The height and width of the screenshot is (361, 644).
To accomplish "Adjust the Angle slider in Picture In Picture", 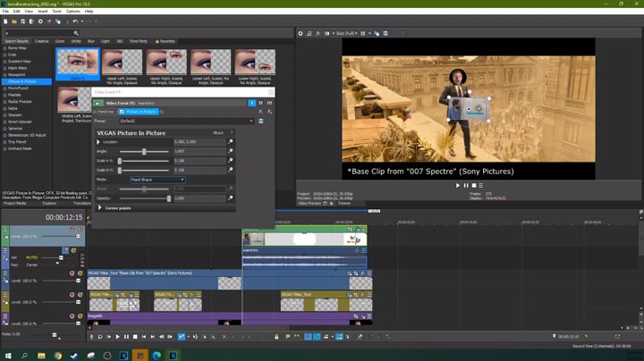I will click(144, 151).
